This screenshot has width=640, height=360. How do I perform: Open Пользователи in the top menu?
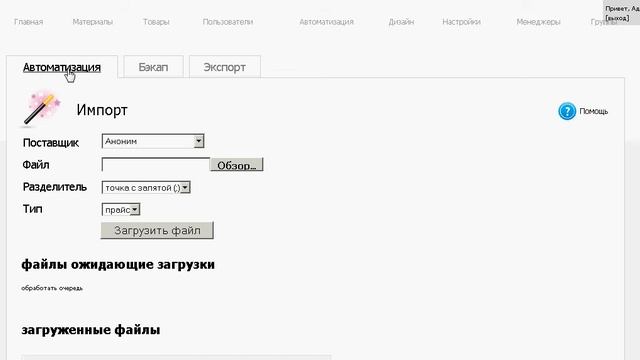[228, 22]
